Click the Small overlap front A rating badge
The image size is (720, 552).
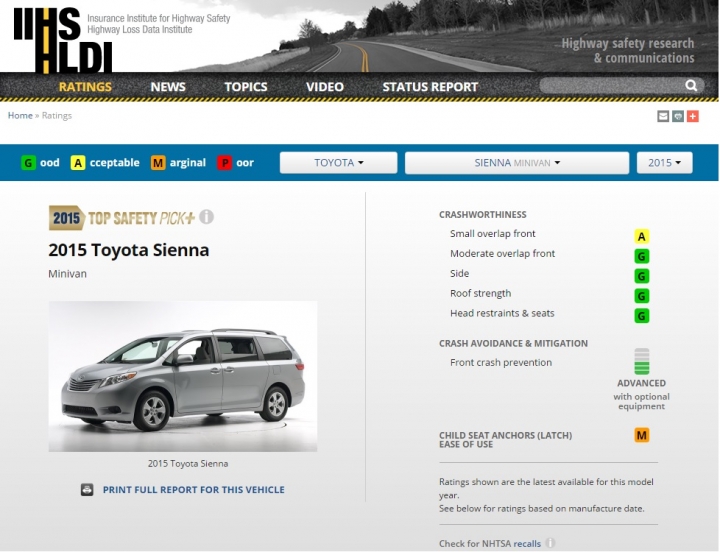pyautogui.click(x=641, y=237)
